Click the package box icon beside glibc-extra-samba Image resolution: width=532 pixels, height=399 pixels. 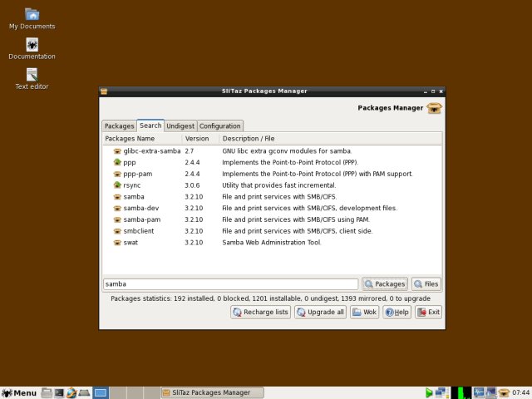point(117,151)
